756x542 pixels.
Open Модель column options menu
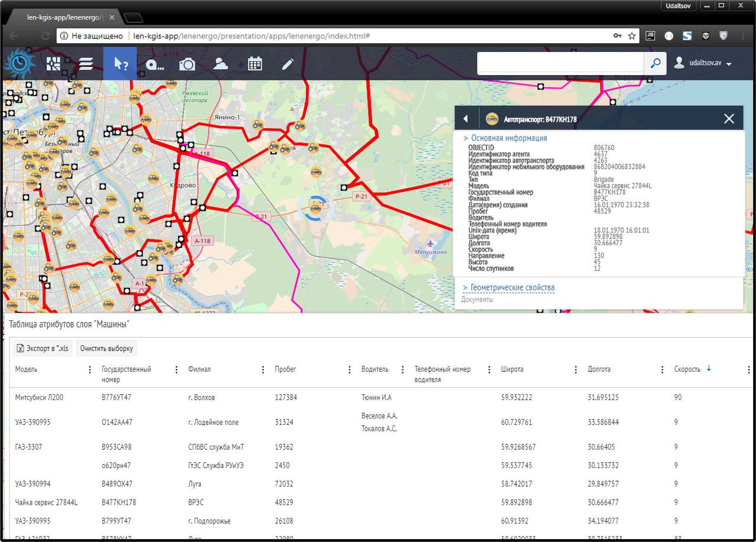point(90,369)
